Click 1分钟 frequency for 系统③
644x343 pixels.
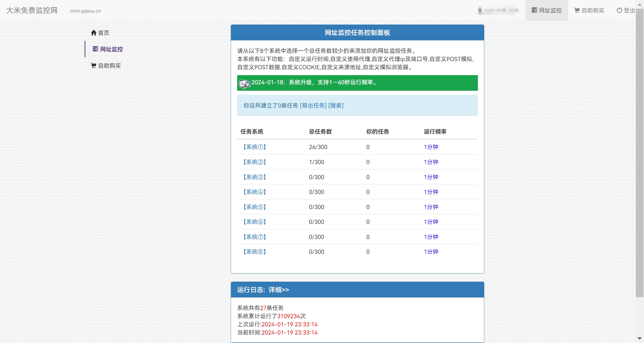(431, 177)
